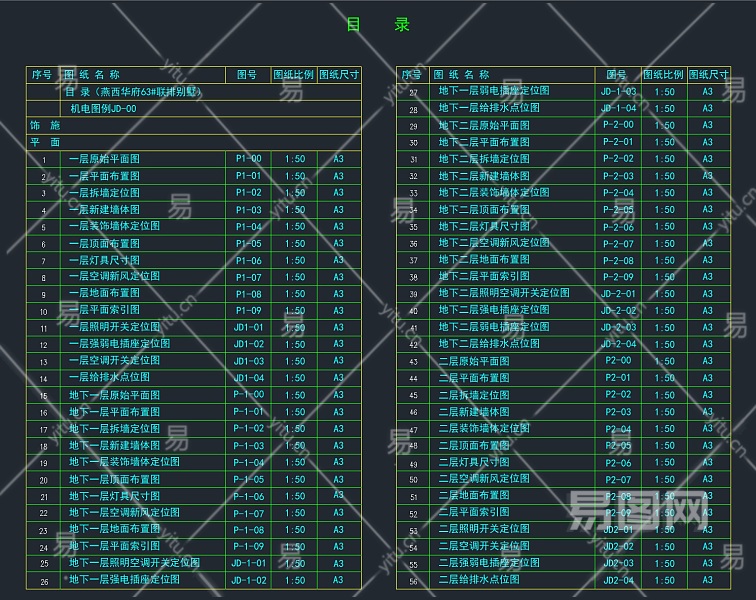Select row text 地下一层照明空调开关定位图
This screenshot has height=600, width=756.
(x=135, y=563)
